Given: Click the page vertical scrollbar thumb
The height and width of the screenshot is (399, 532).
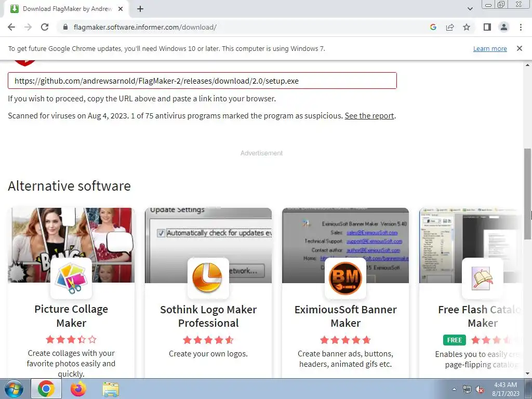Looking at the screenshot, I should [x=527, y=193].
